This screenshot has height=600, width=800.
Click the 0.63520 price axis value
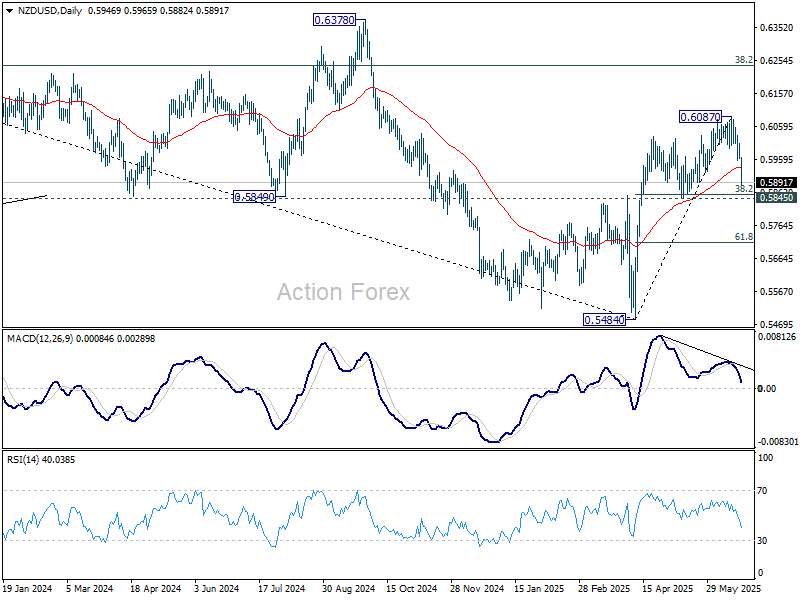tap(776, 28)
